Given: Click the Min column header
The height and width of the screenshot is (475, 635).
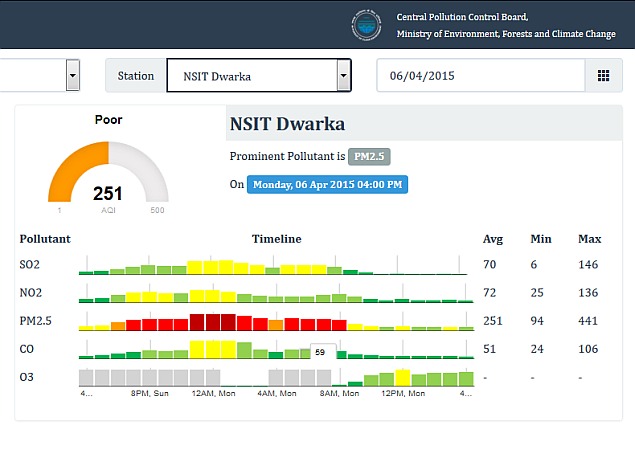Looking at the screenshot, I should pos(541,239).
